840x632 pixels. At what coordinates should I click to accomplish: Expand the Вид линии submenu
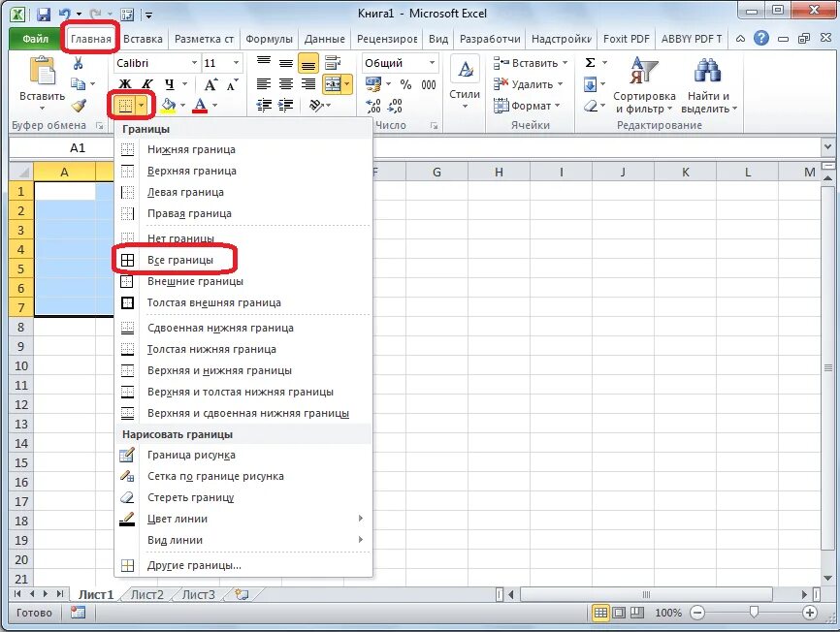[243, 540]
